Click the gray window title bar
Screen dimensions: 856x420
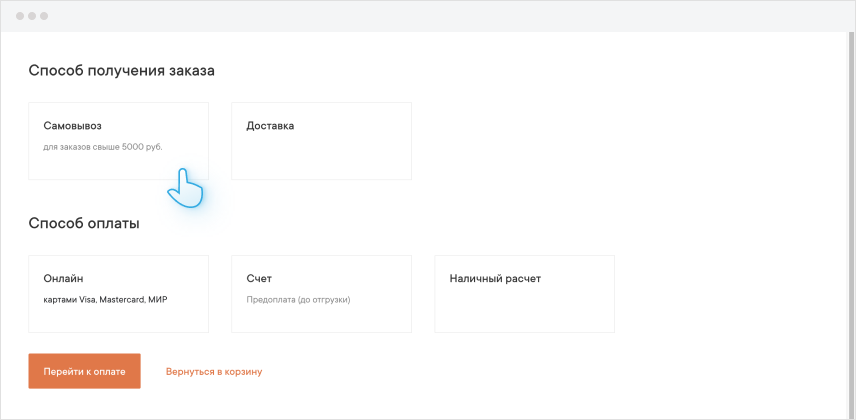(428, 17)
